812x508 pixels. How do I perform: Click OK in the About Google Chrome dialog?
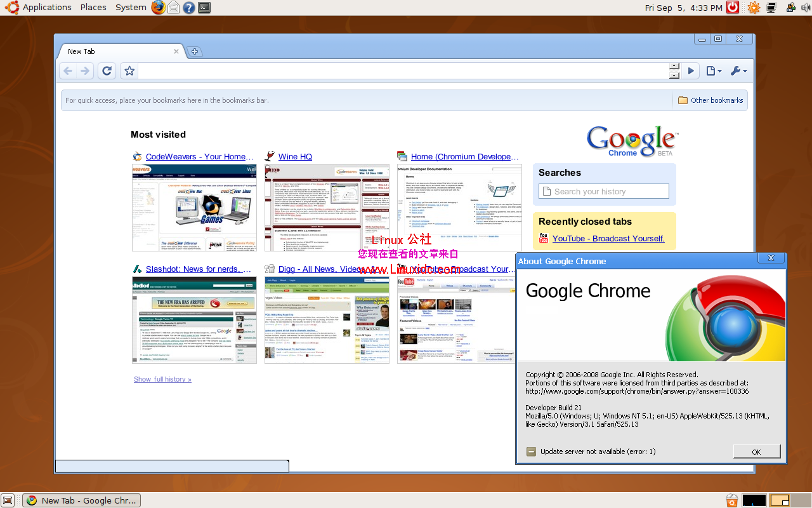point(756,451)
